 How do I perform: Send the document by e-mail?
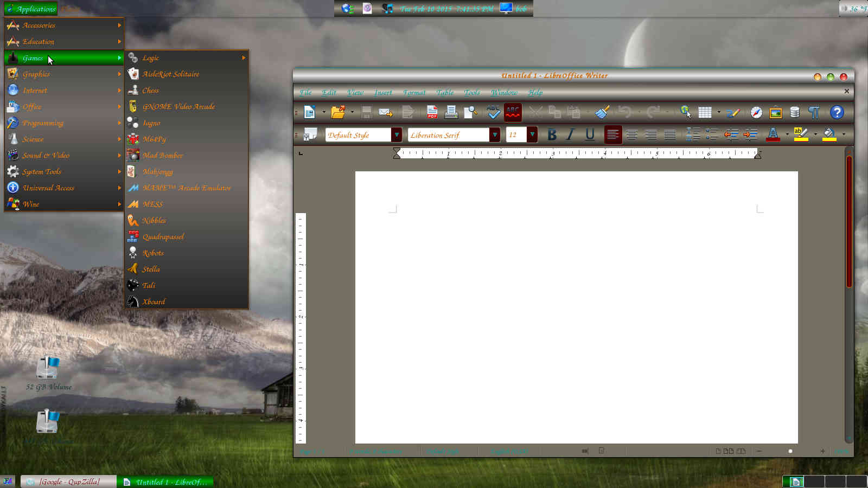386,112
